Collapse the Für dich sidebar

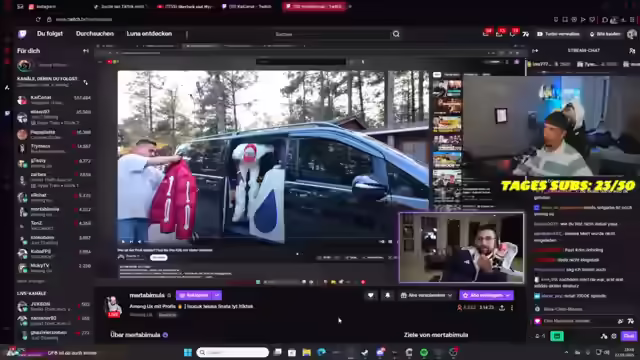pos(86,51)
